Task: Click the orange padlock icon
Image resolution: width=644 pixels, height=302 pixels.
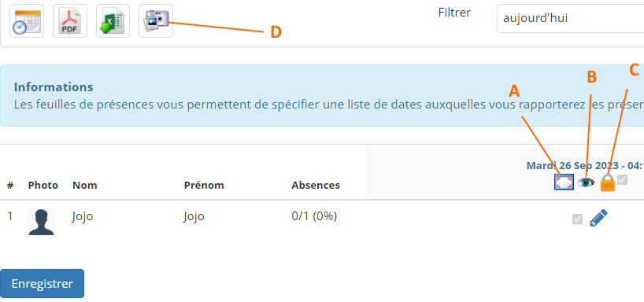Action: [x=608, y=182]
